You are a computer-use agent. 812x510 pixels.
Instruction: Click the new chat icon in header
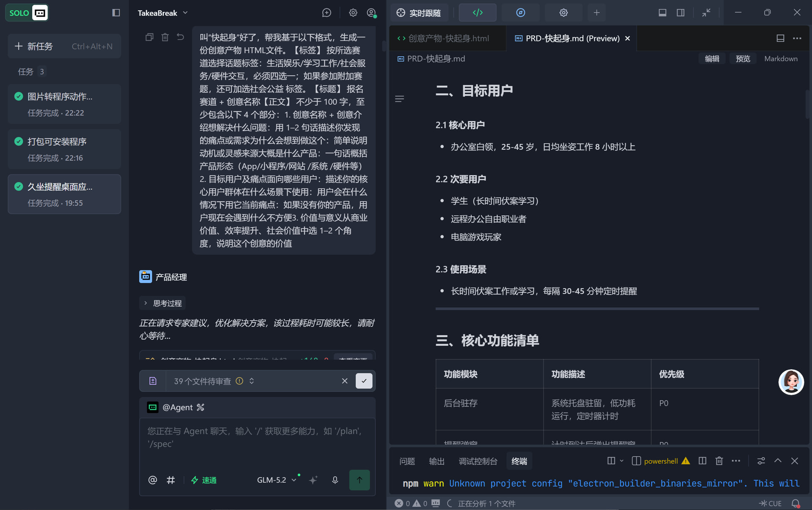(326, 13)
